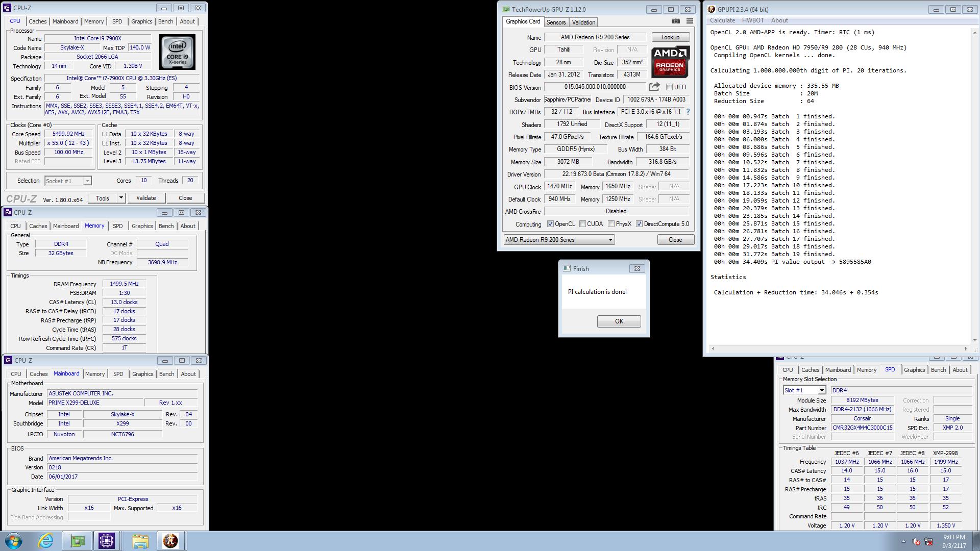This screenshot has width=980, height=551.
Task: Open the AMD Radeon R9 200 Series dropdown
Action: pyautogui.click(x=559, y=240)
